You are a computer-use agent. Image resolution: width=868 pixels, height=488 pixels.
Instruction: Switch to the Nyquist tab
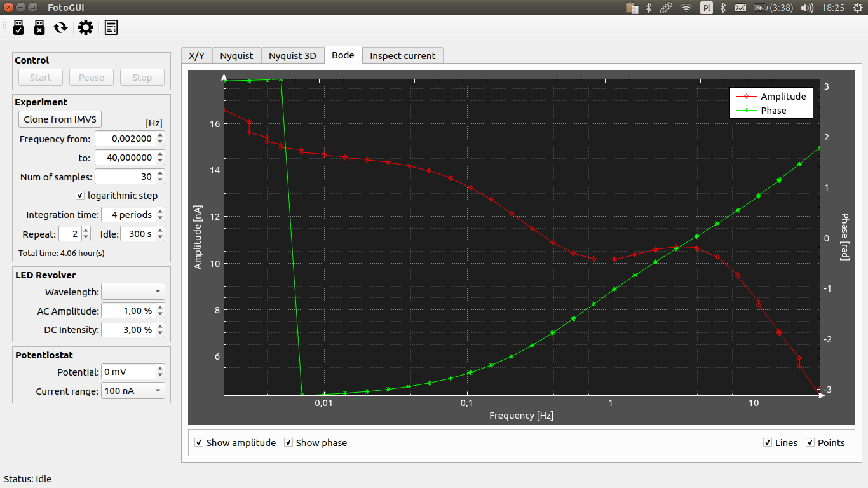[236, 55]
